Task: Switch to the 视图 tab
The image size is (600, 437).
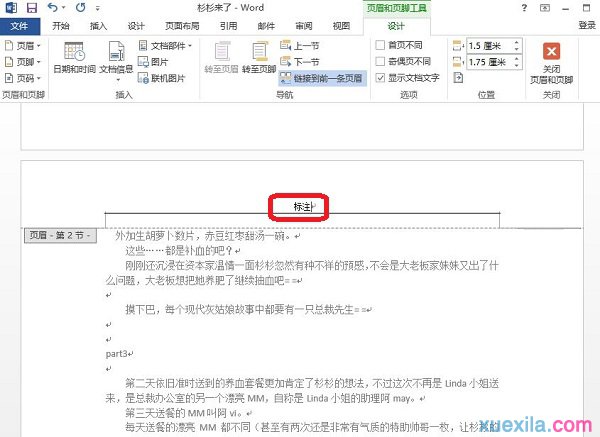Action: 341,26
